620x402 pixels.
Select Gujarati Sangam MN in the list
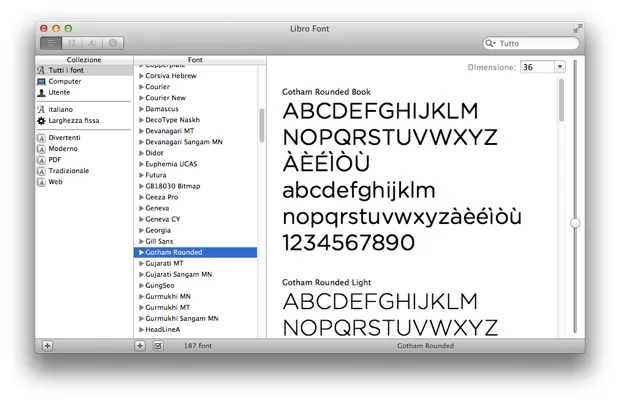click(x=179, y=274)
